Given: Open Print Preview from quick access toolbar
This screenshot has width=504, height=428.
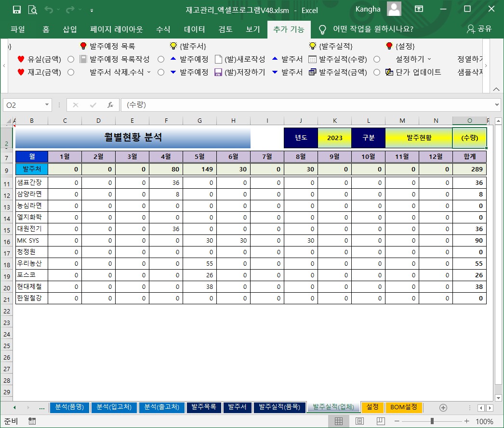Looking at the screenshot, I should pos(33,10).
